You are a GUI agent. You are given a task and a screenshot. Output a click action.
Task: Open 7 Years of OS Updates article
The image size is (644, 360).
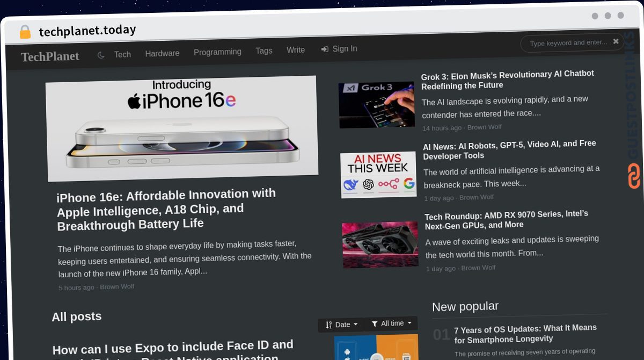click(x=525, y=333)
